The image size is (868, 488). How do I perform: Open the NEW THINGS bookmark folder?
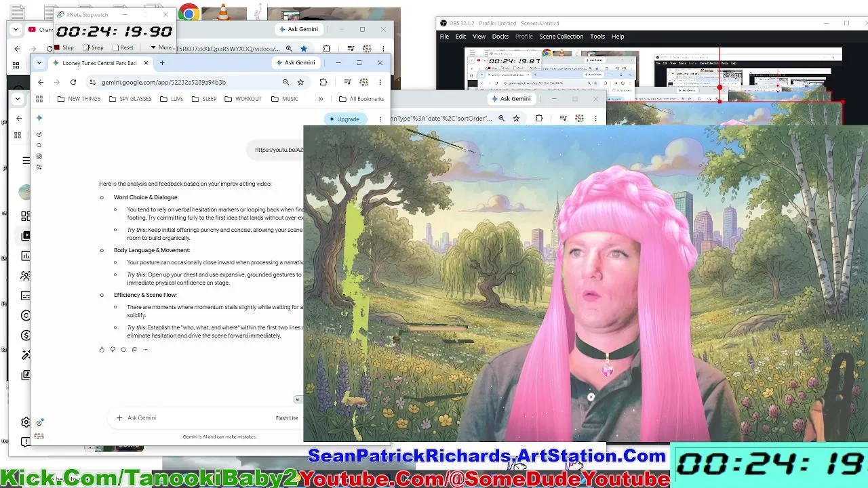pos(79,99)
